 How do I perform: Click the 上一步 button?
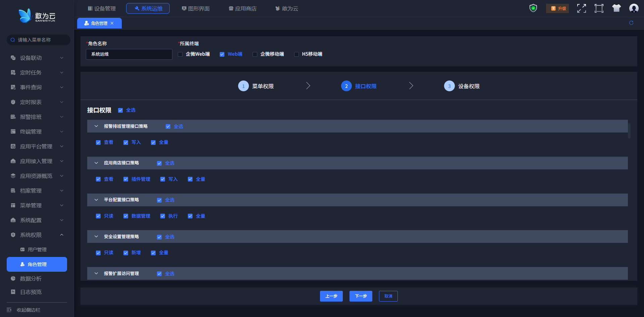coord(331,296)
